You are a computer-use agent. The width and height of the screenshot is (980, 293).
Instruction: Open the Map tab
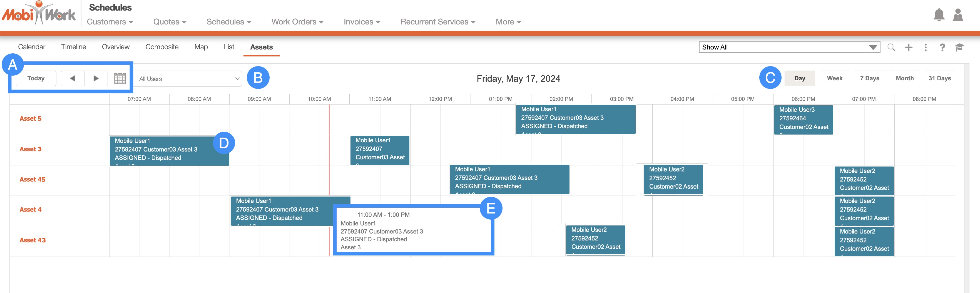201,47
